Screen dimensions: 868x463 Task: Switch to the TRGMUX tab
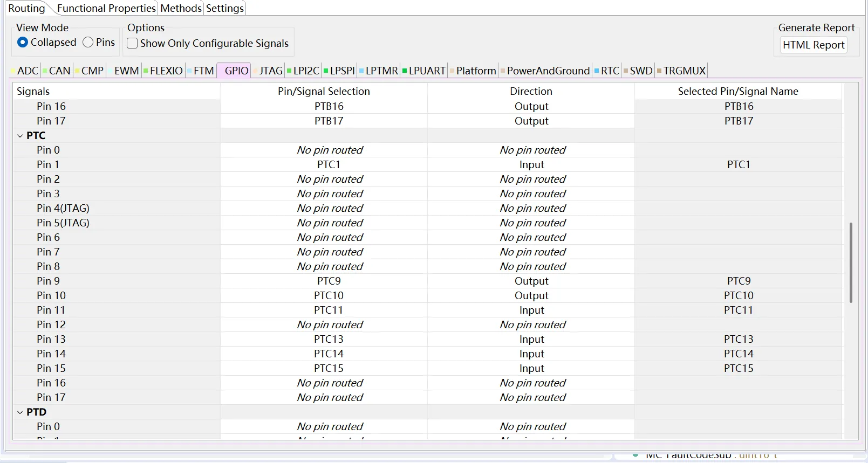(681, 71)
